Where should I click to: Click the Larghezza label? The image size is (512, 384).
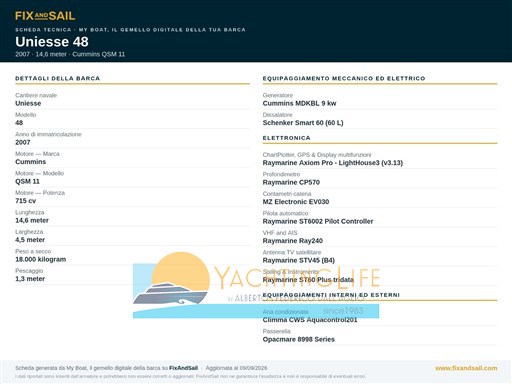[x=29, y=232]
